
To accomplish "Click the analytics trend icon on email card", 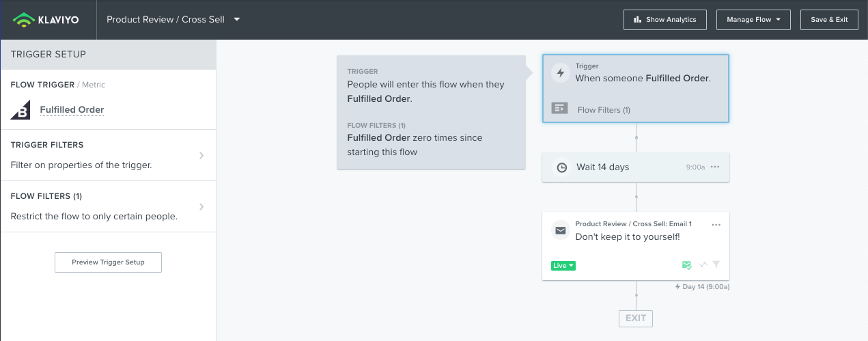I will [x=703, y=265].
